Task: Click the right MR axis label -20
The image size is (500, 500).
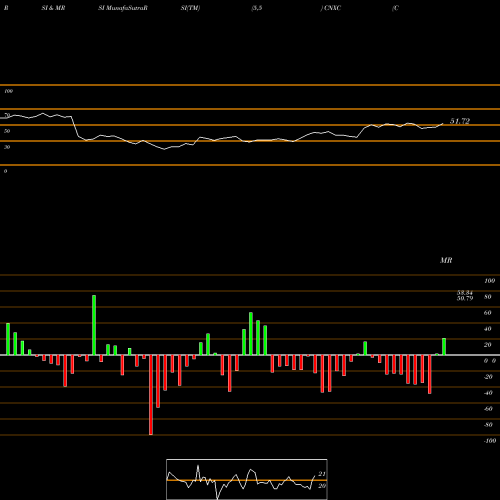Action: [488, 377]
